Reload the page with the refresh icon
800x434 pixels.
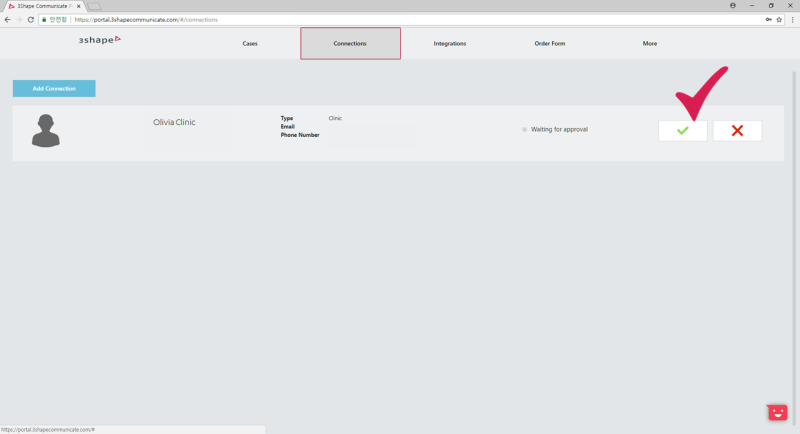pyautogui.click(x=31, y=19)
